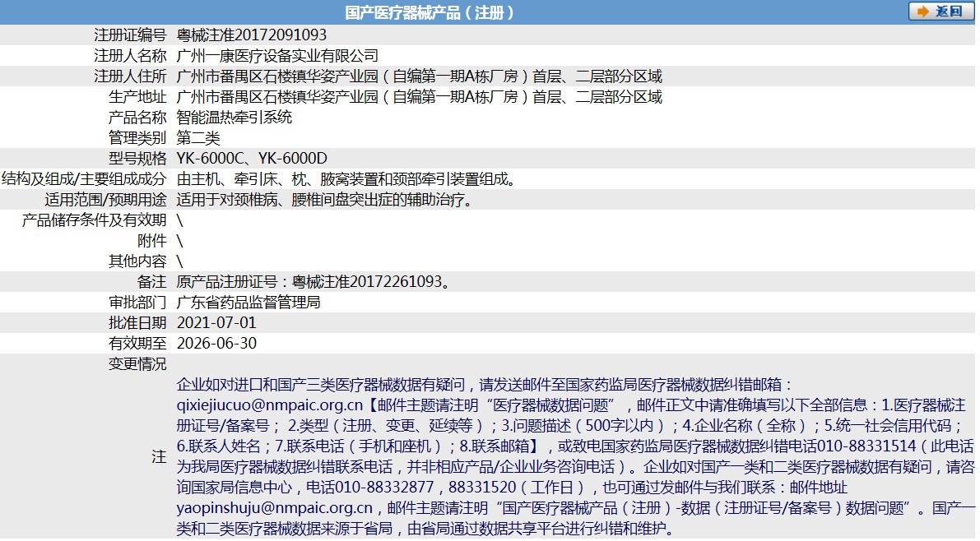Click the 生产地址 address value
Image resolution: width=980 pixels, height=541 pixels.
420,97
